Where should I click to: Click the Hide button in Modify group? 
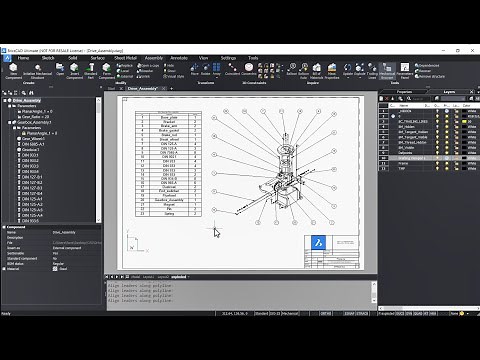pyautogui.click(x=169, y=66)
